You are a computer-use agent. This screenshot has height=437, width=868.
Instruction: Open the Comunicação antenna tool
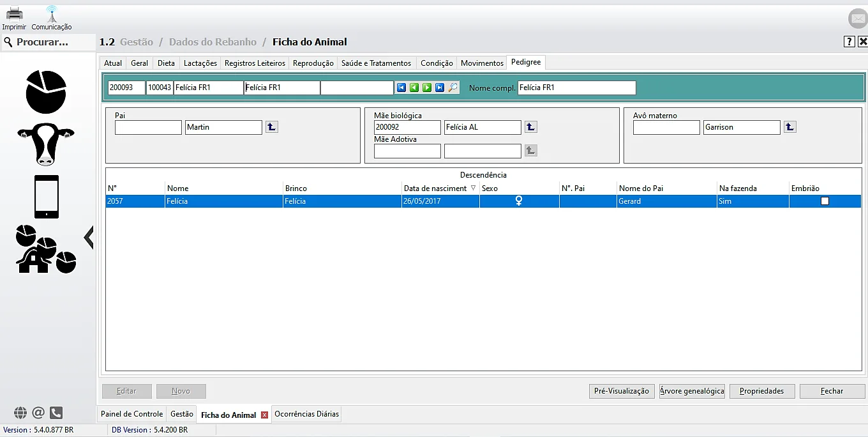(x=52, y=13)
